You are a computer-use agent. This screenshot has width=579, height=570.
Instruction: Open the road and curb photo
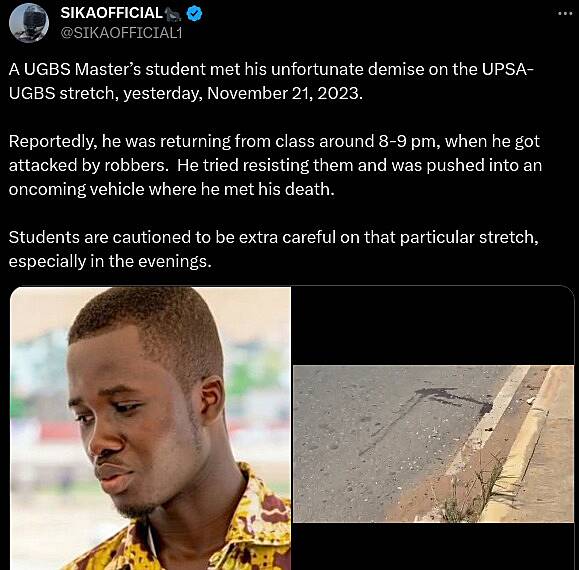coord(433,444)
